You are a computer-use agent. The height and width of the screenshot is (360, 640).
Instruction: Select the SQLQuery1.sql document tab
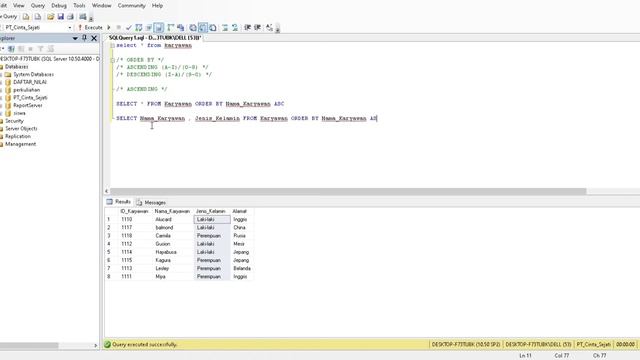155,38
